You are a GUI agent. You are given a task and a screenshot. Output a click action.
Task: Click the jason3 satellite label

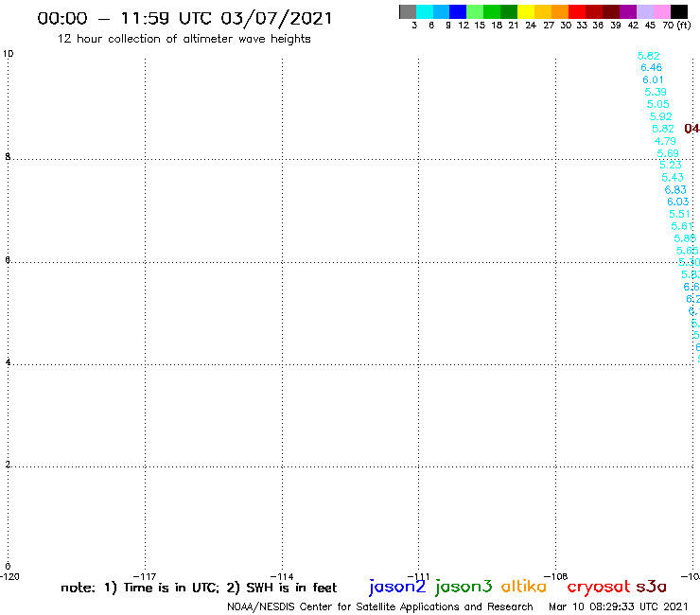coord(464,588)
